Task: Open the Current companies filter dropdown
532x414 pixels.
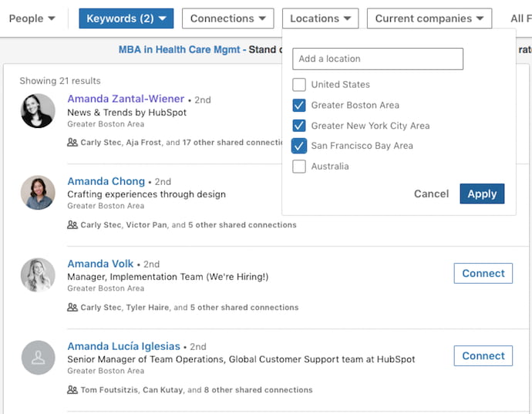Action: (x=429, y=19)
